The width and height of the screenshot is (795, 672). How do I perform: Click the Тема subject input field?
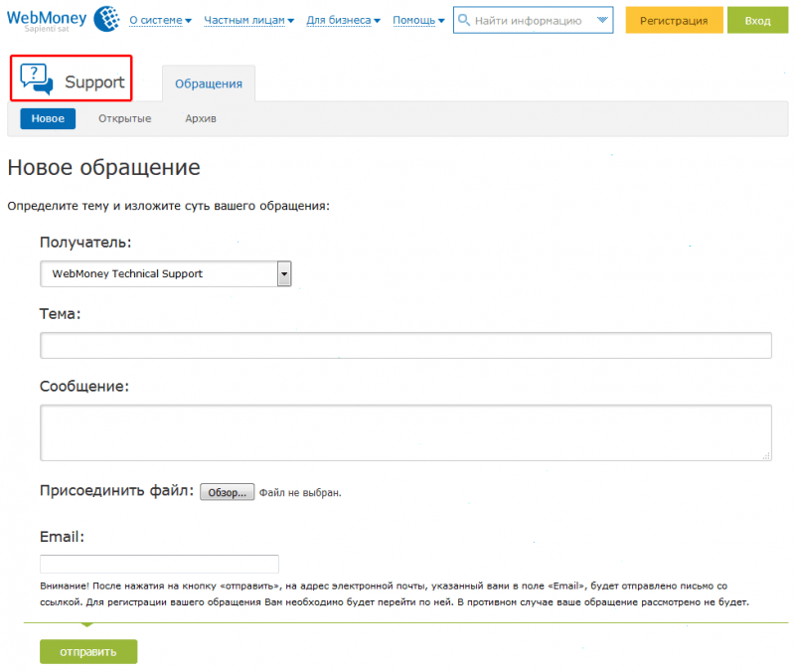(x=405, y=345)
